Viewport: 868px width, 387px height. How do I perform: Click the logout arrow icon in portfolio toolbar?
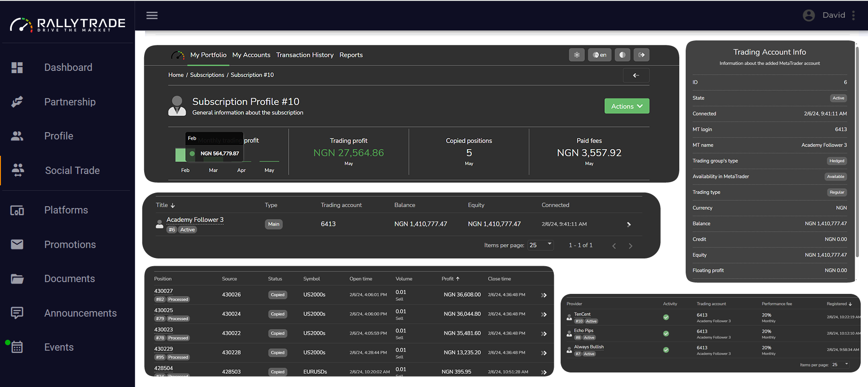pos(642,55)
